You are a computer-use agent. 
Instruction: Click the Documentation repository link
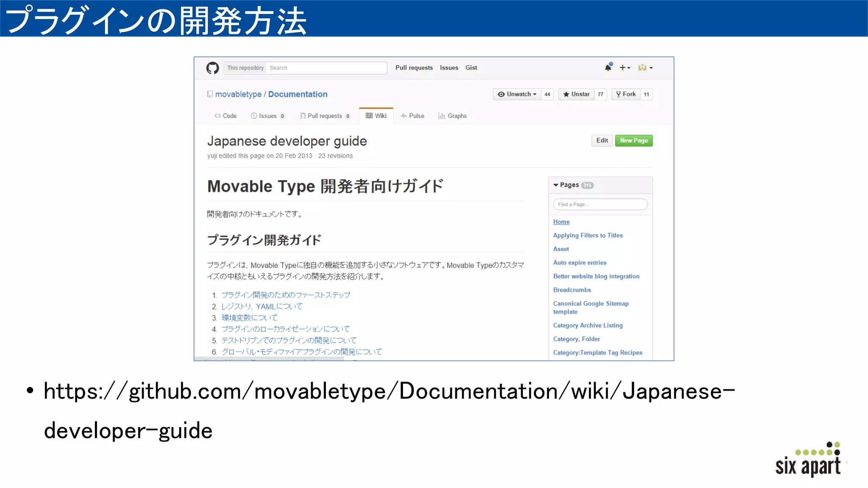[298, 94]
